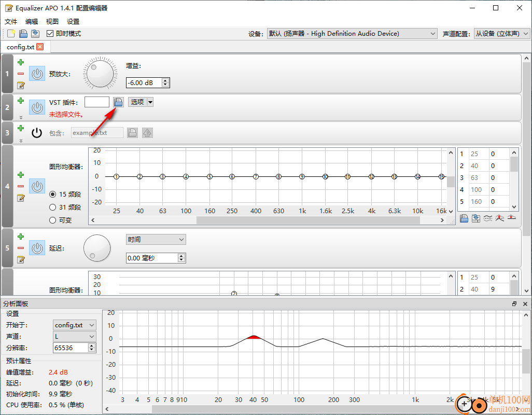Open the 文件 menu

tap(11, 22)
